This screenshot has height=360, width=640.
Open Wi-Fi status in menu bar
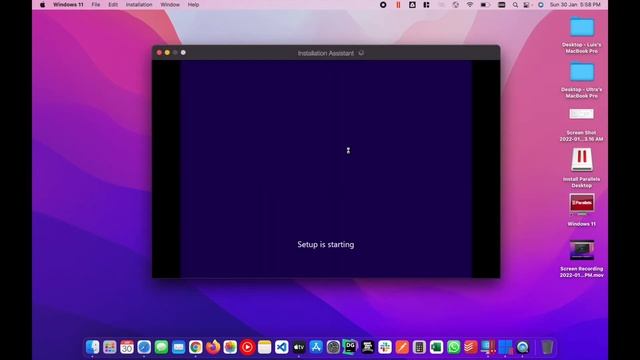click(x=470, y=5)
